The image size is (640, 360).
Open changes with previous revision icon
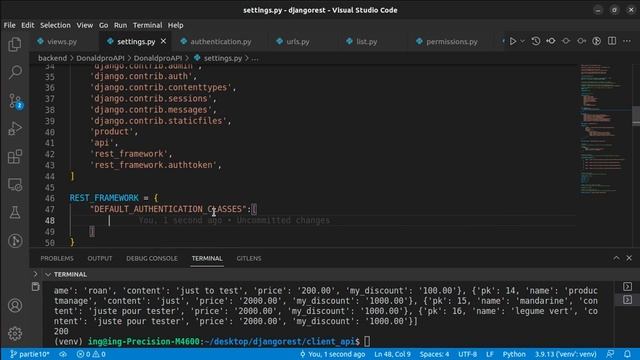(x=551, y=41)
